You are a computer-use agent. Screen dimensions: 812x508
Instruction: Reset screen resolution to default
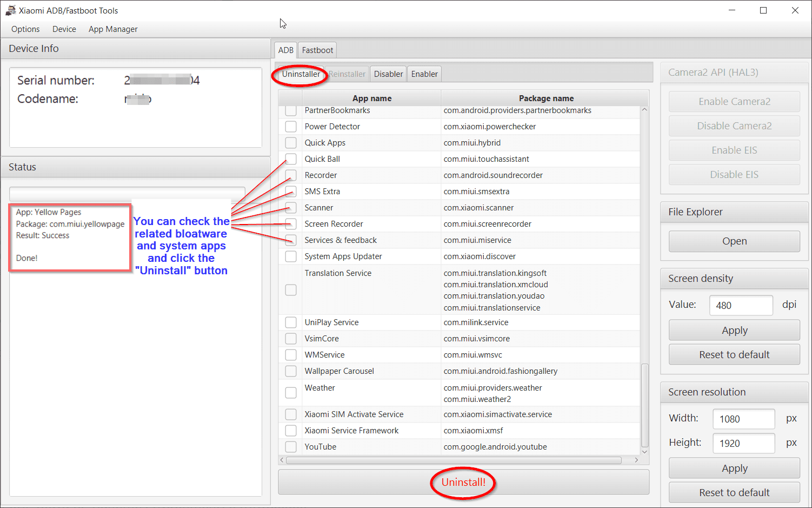coord(734,493)
